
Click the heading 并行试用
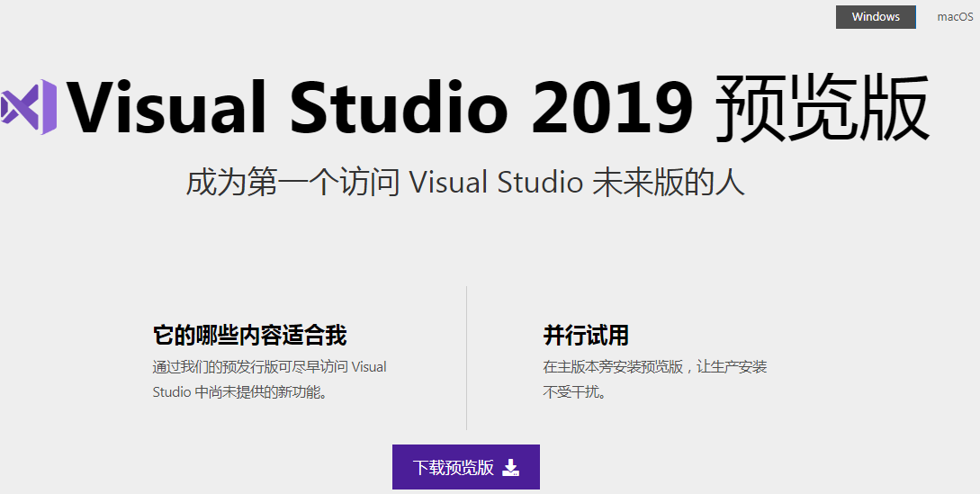pos(586,336)
